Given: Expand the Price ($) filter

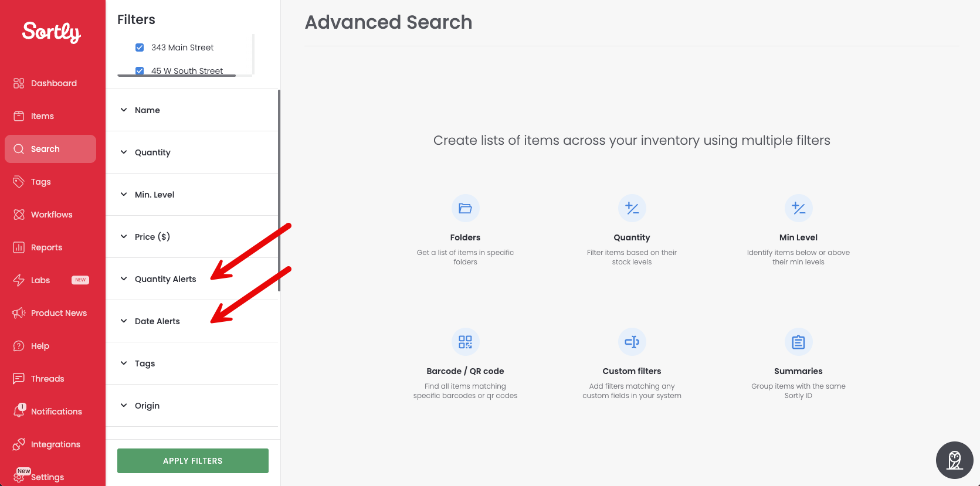Looking at the screenshot, I should point(192,237).
